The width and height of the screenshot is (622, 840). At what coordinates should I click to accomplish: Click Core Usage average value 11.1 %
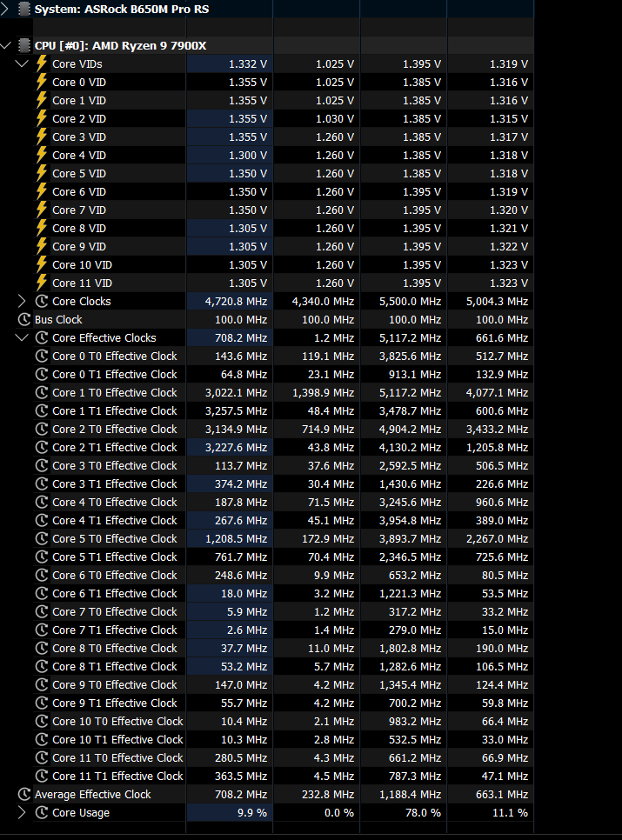[511, 812]
